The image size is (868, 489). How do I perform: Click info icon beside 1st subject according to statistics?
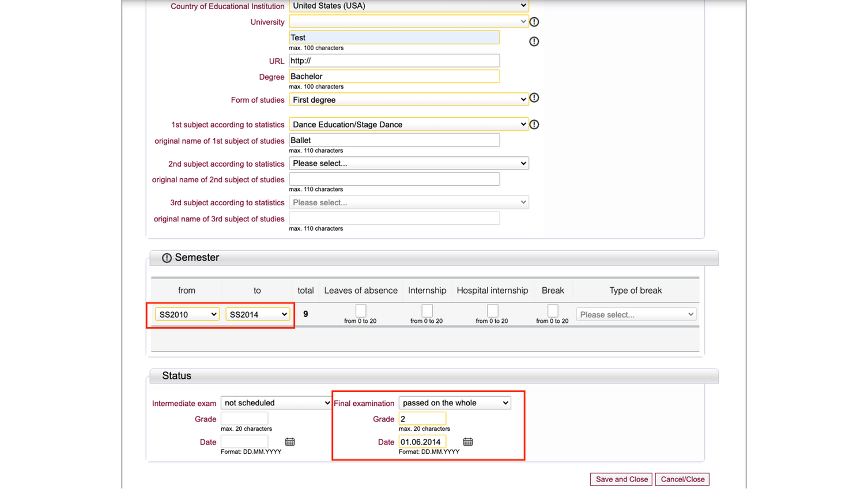point(534,125)
